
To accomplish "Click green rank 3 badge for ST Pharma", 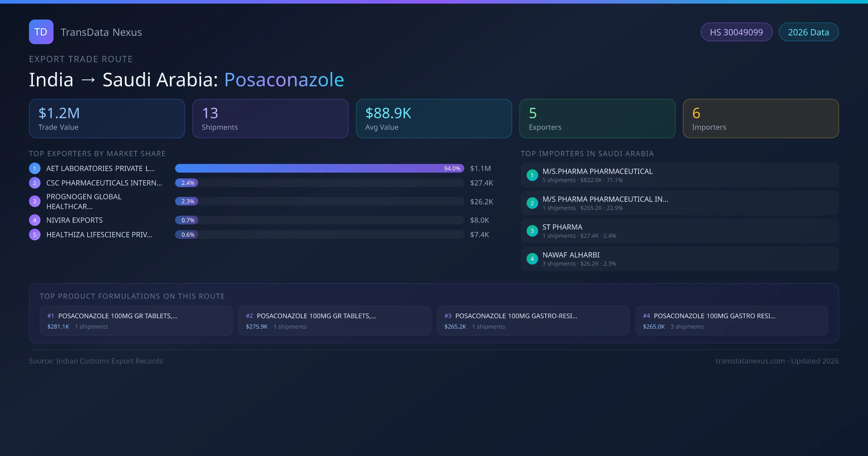I will coord(532,231).
